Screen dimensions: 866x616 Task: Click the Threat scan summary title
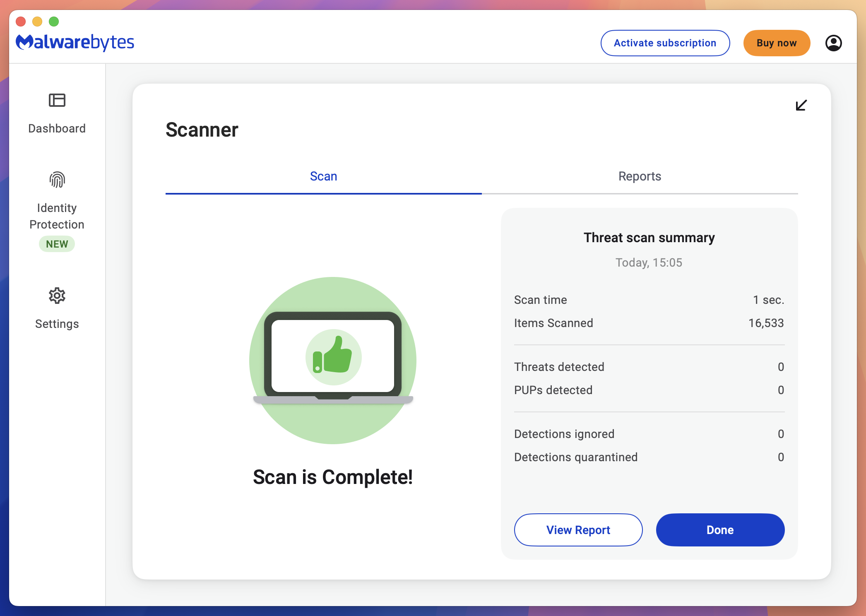(649, 238)
